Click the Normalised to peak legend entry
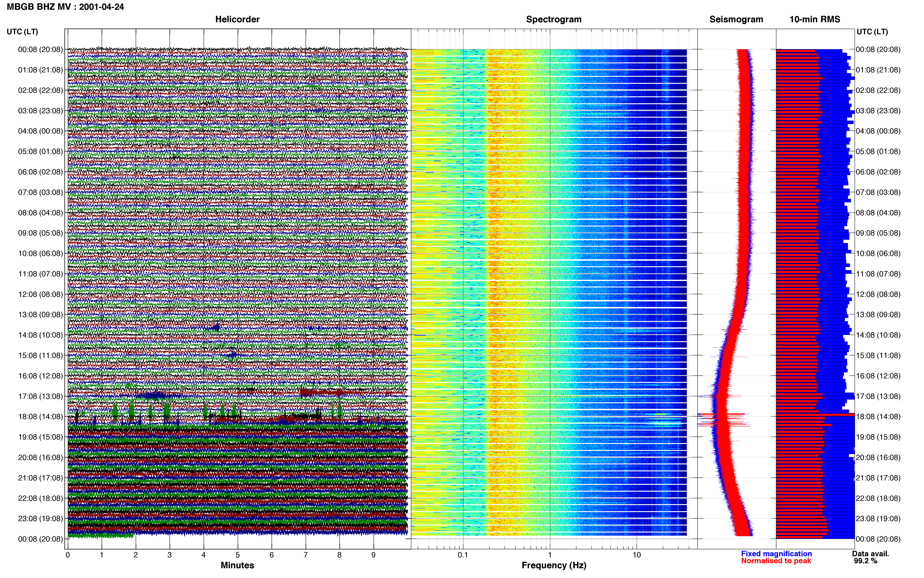 pyautogui.click(x=776, y=561)
